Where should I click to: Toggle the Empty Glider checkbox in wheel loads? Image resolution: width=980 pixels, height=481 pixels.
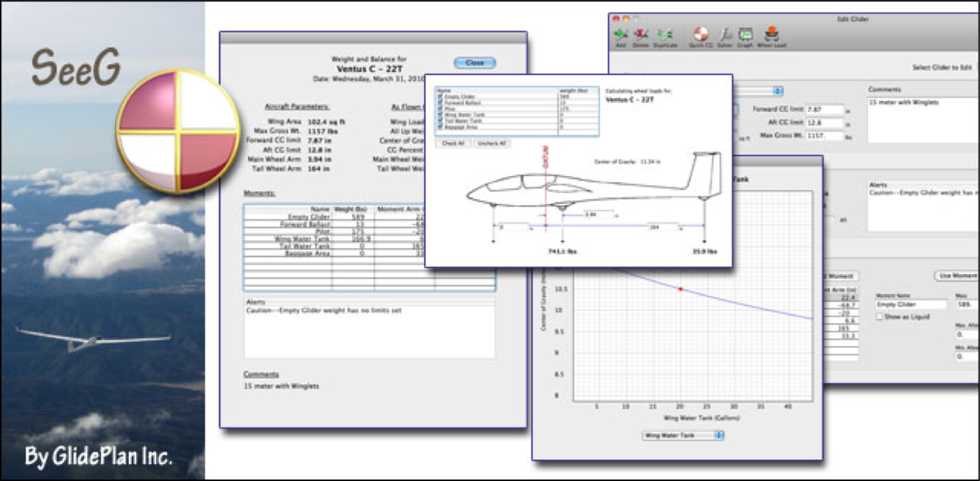[440, 96]
